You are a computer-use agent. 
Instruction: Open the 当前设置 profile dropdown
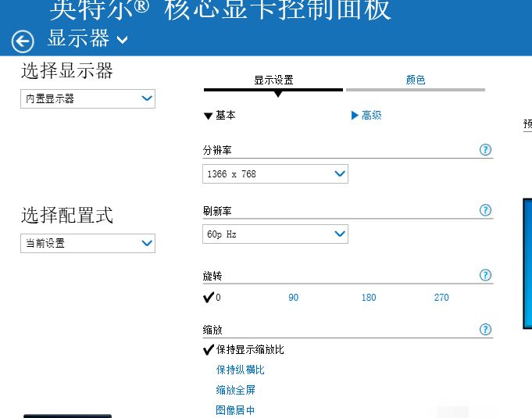pos(87,243)
